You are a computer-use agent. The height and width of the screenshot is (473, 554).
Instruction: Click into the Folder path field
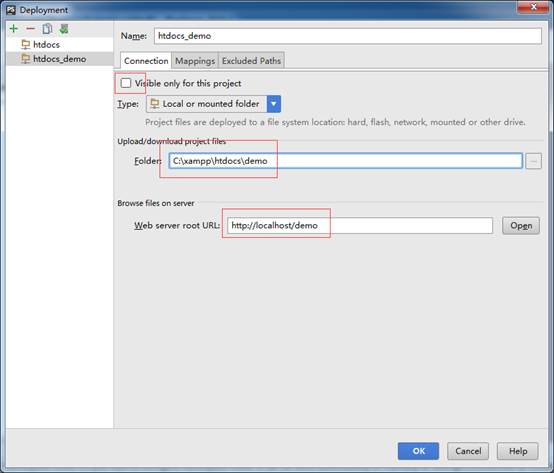[x=346, y=161]
